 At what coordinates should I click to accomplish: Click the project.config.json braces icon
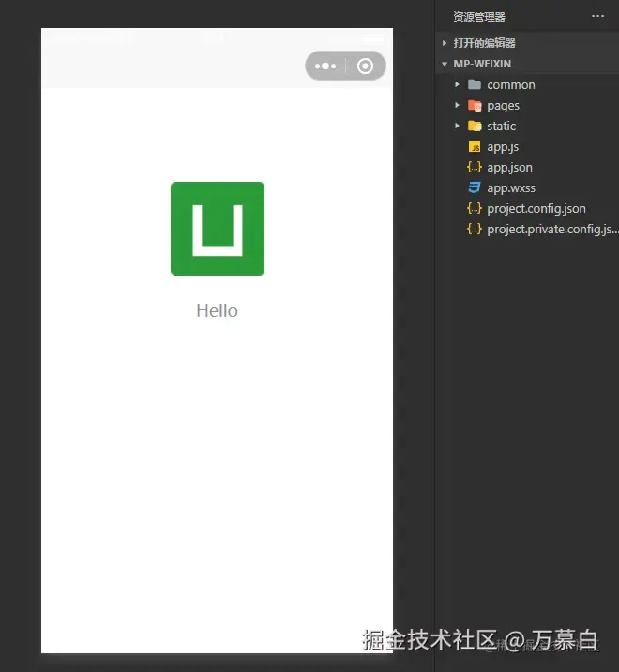coord(475,208)
